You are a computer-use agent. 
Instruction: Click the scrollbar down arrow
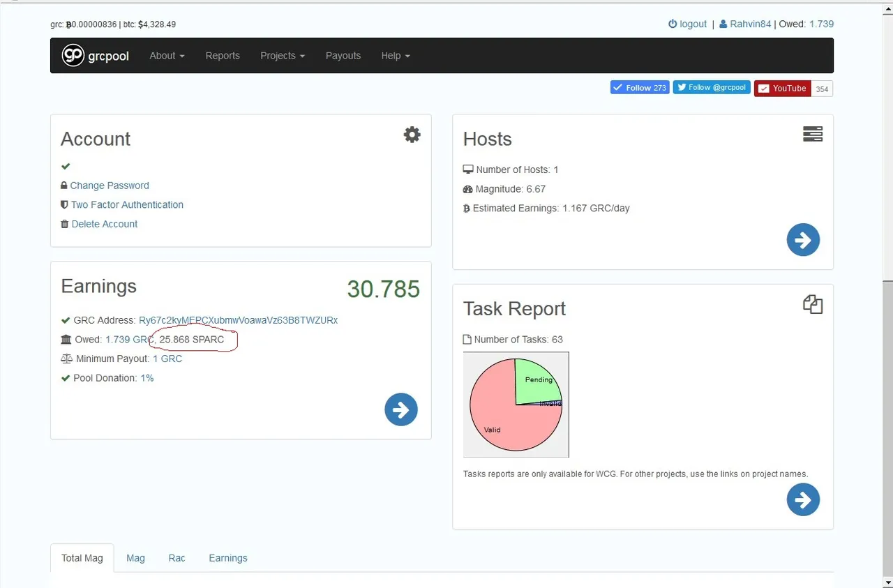click(x=887, y=582)
